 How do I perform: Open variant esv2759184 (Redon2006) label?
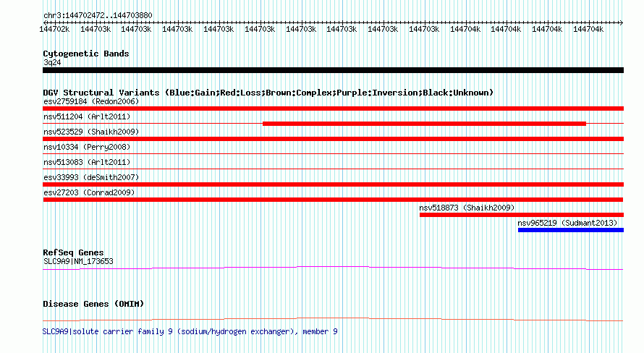pyautogui.click(x=91, y=101)
